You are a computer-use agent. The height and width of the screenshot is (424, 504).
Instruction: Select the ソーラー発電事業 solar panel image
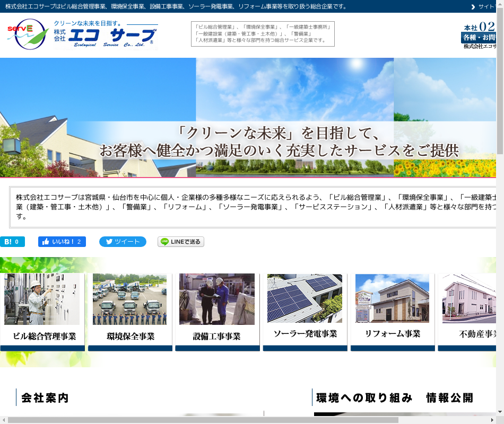305,298
